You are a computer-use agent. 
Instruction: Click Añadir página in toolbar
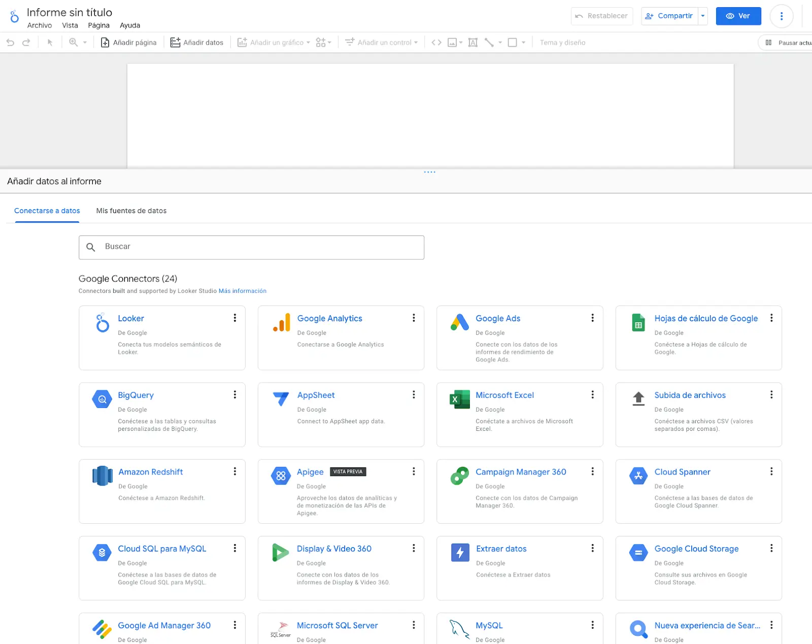tap(129, 43)
